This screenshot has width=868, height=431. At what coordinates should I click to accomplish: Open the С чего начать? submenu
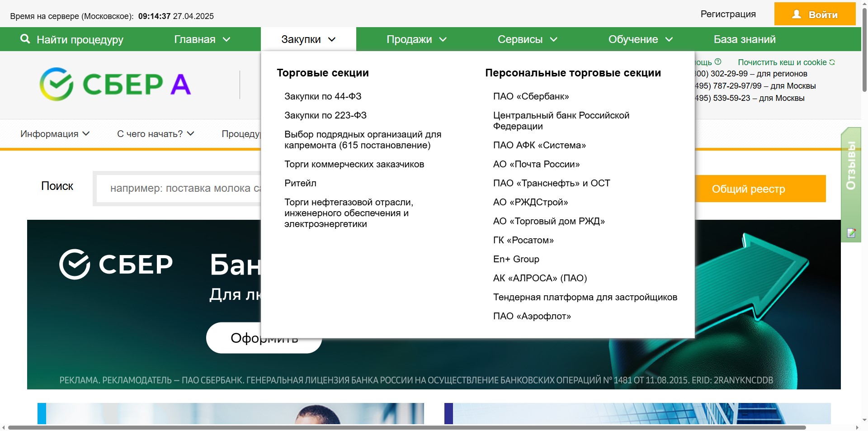click(156, 134)
